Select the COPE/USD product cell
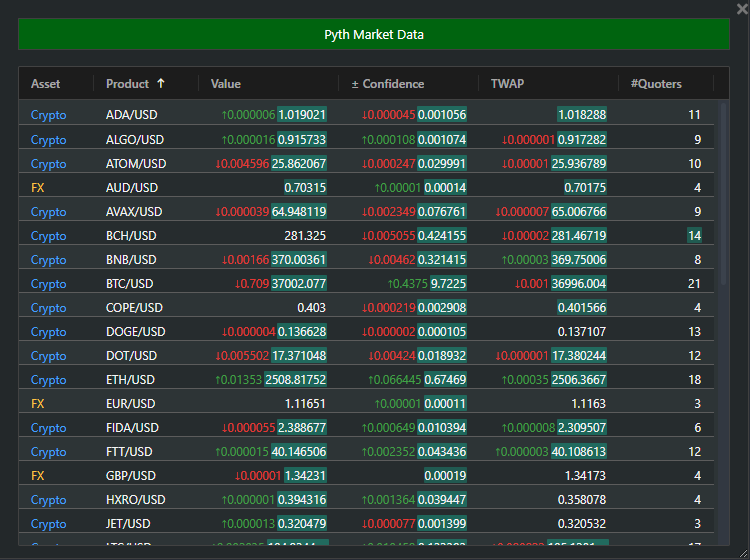 click(134, 307)
